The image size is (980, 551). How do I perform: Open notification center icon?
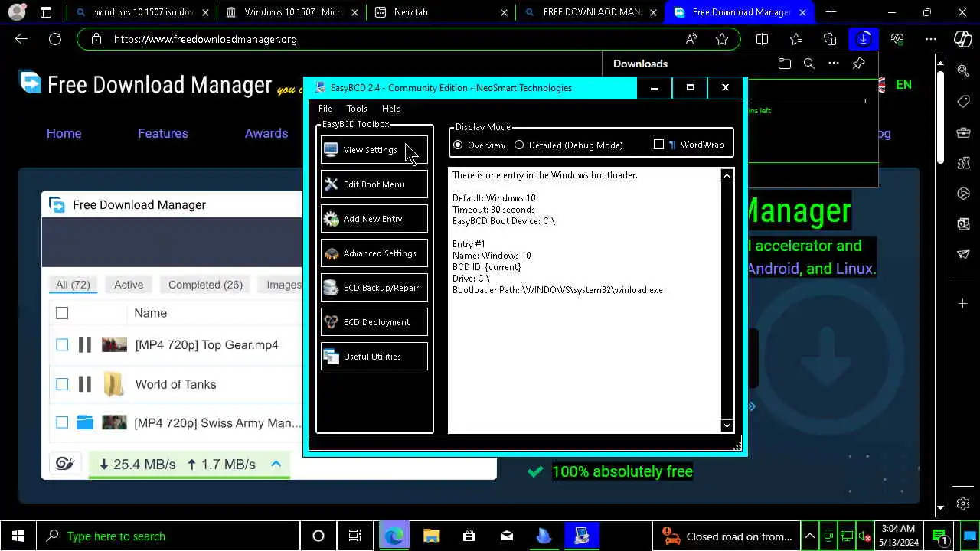pos(939,536)
